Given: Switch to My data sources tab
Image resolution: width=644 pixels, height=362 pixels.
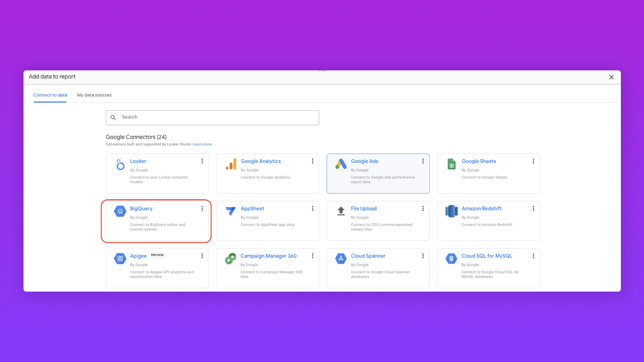Looking at the screenshot, I should pos(94,95).
